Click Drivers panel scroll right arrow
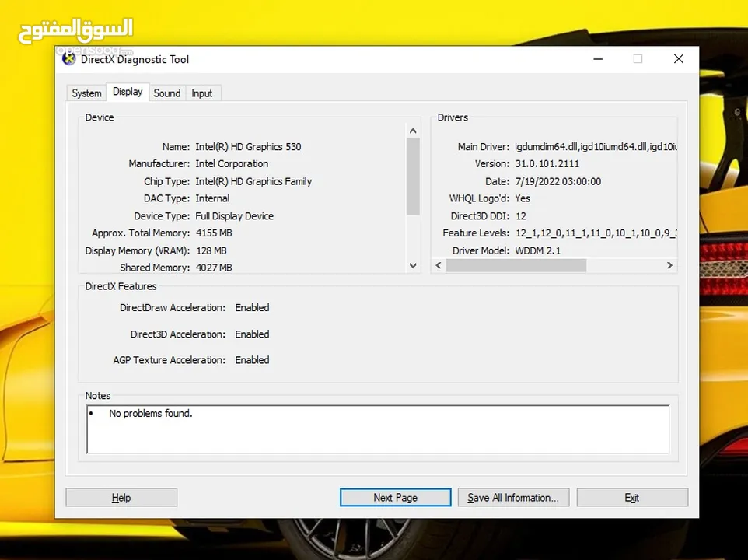748x560 pixels. (669, 265)
